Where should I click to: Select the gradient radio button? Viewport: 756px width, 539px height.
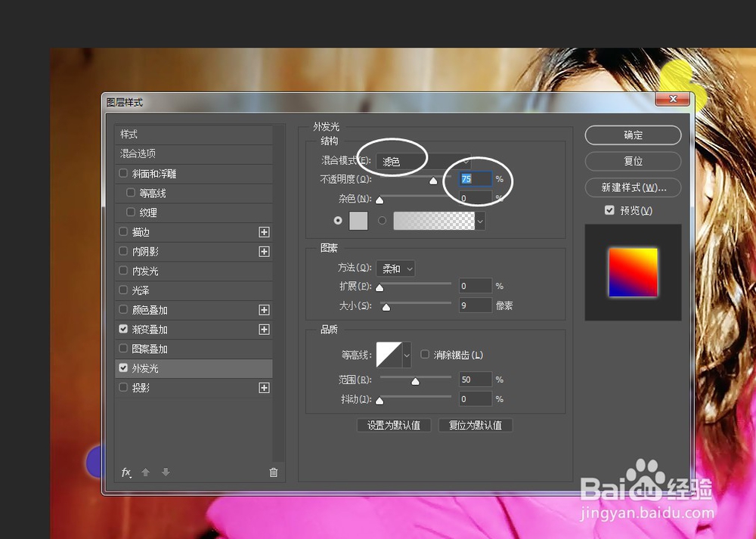pos(383,220)
